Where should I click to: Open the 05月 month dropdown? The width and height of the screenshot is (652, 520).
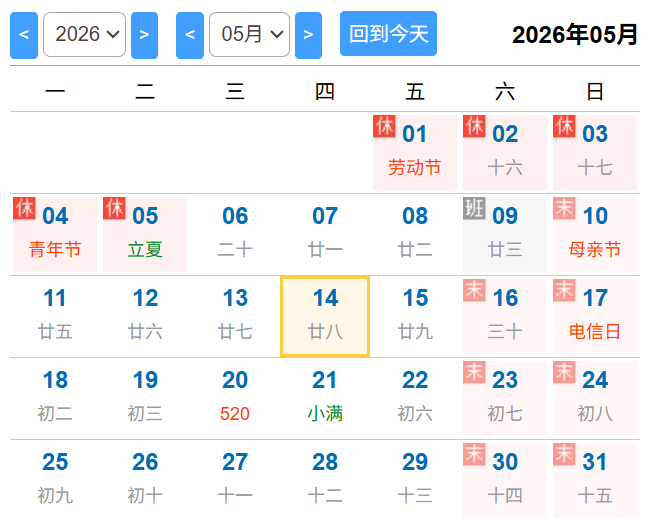249,35
